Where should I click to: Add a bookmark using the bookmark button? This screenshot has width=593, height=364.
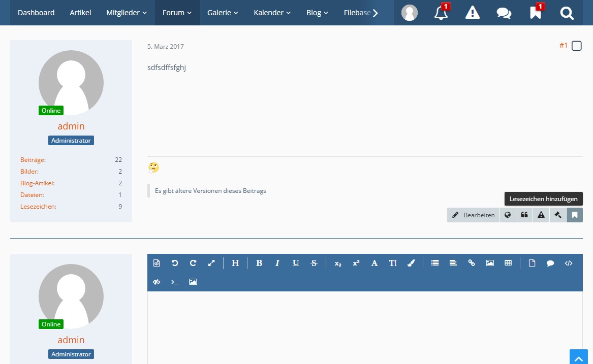click(575, 215)
